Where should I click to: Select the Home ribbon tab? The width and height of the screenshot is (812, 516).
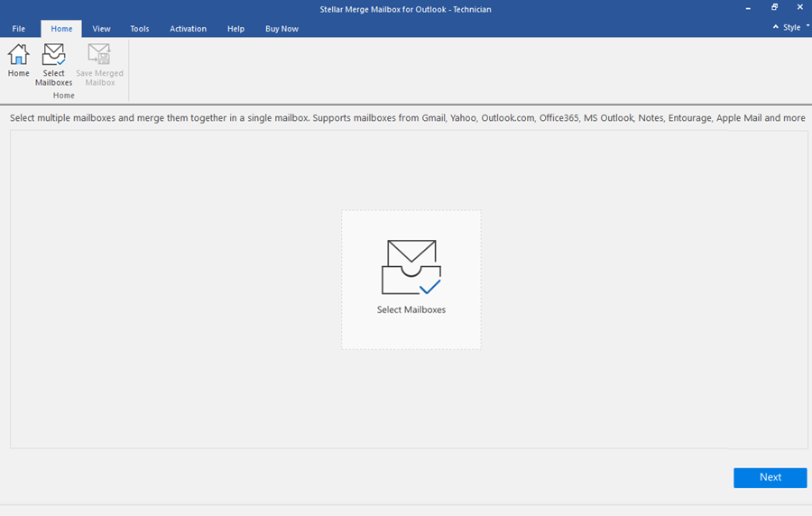click(61, 29)
